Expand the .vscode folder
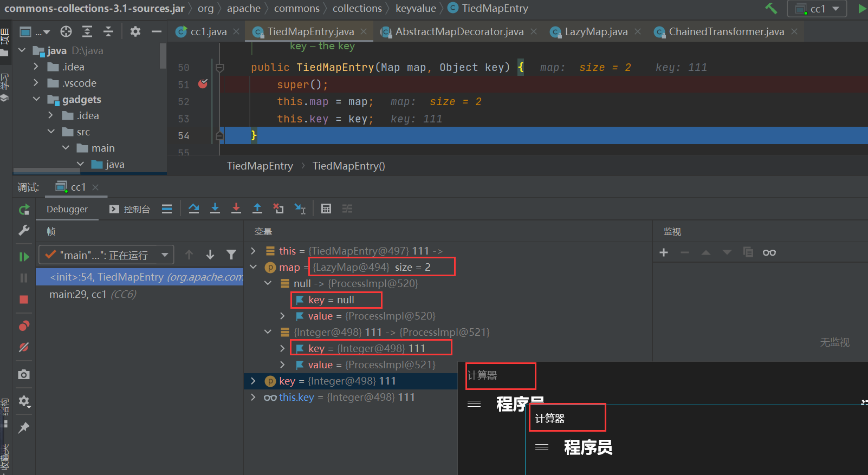The image size is (868, 475). [x=36, y=83]
